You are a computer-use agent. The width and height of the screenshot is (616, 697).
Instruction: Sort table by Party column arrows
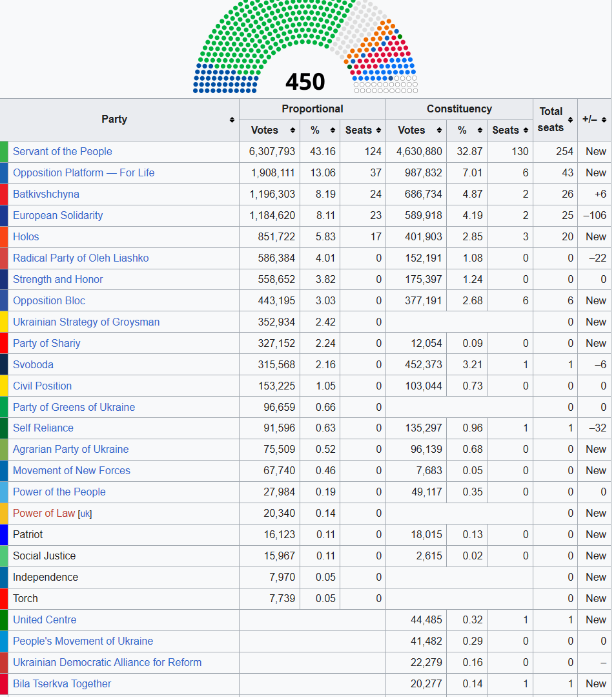coord(232,120)
